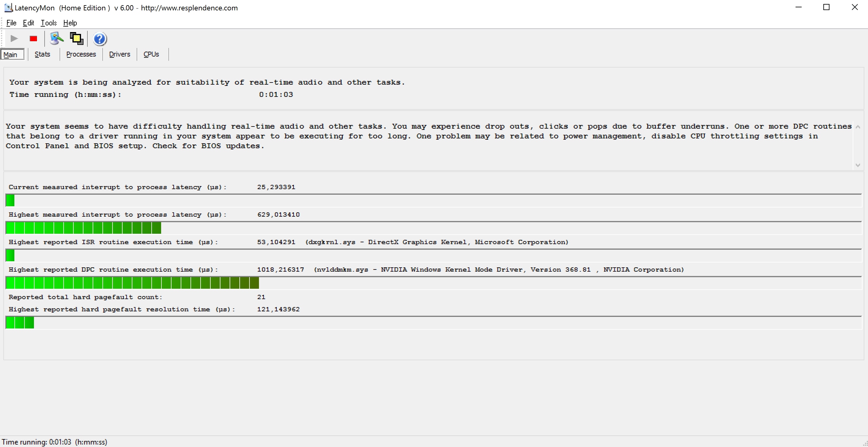Click the 'Current measured interrupt to process latency' label
This screenshot has width=868, height=447.
(118, 187)
